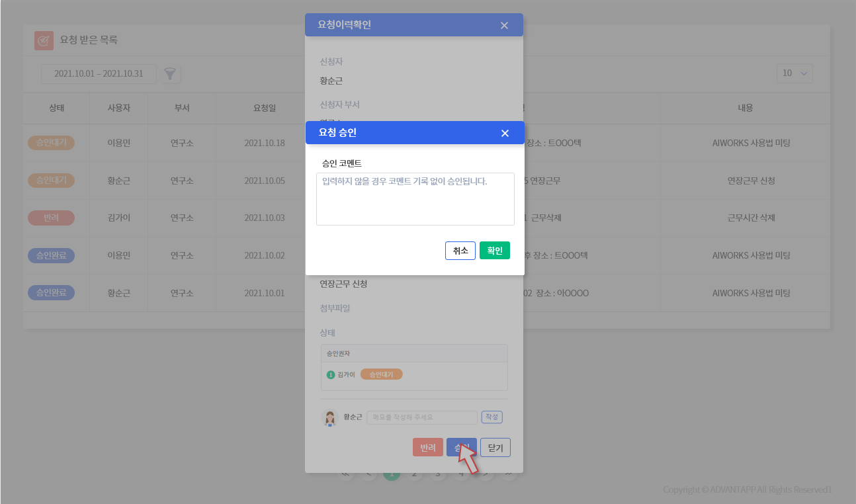
Task: Click the 반려 reject button
Action: tap(428, 448)
